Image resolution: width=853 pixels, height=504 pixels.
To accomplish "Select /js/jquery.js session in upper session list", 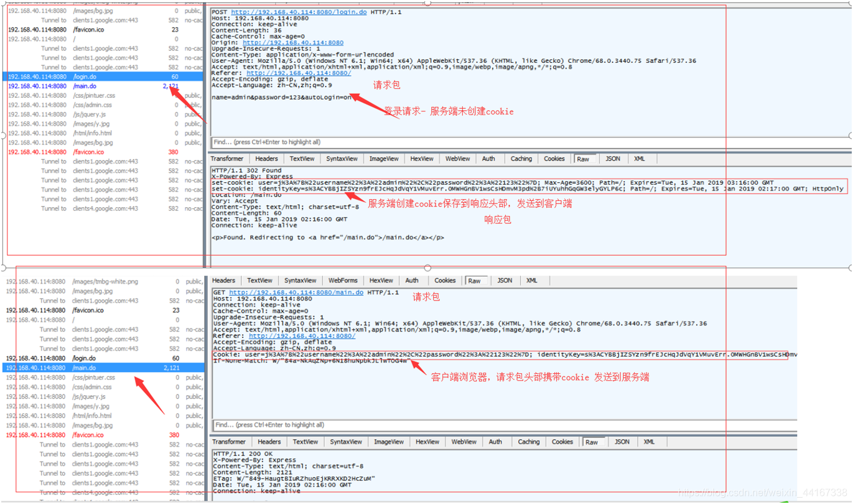I will pyautogui.click(x=103, y=114).
